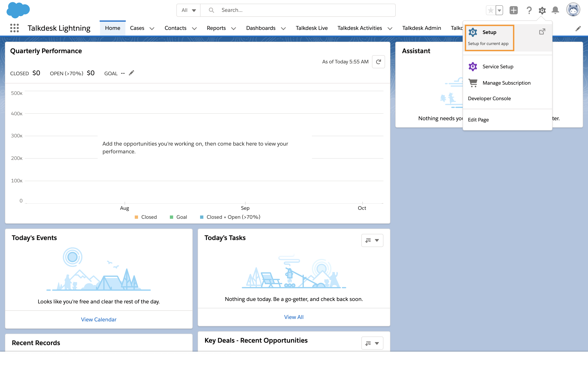Click the Assistant panel heading
The height and width of the screenshot is (368, 588).
tap(416, 51)
